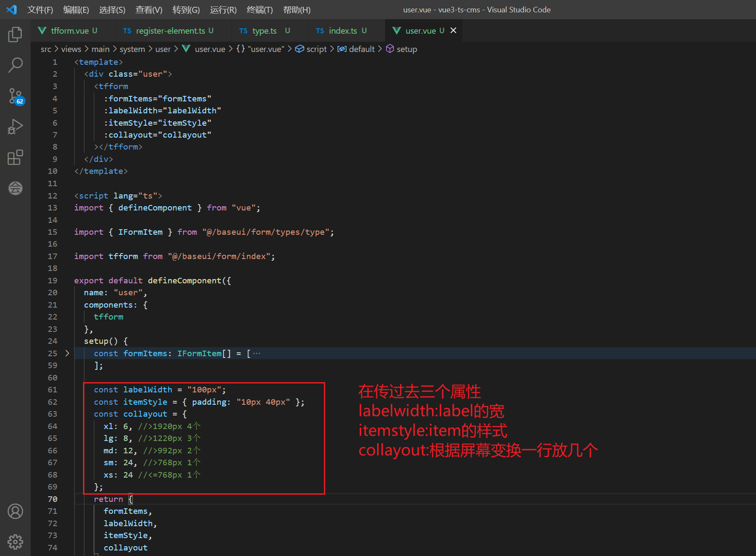Click the itemStyle constant on line 62
This screenshot has width=756, height=556.
point(145,402)
